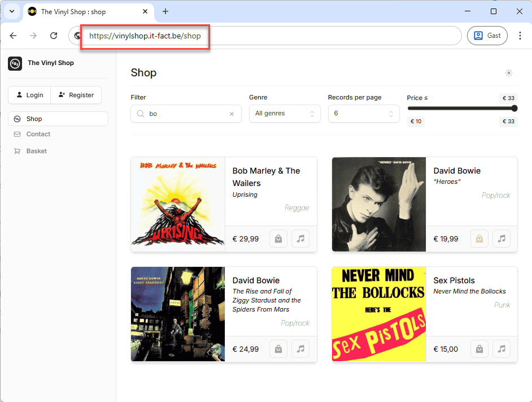Reload the current page

[x=54, y=36]
